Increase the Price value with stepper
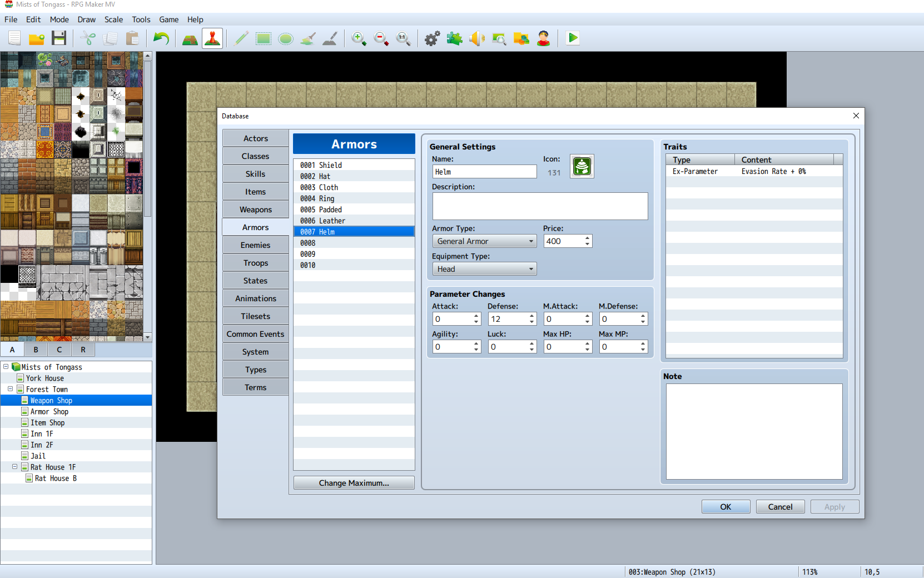The height and width of the screenshot is (578, 924). tap(587, 238)
